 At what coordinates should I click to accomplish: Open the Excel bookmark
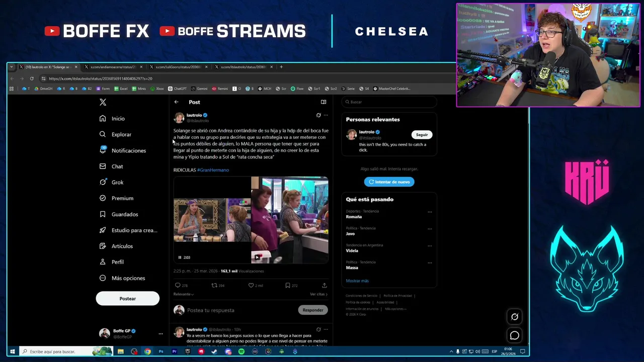[121, 88]
